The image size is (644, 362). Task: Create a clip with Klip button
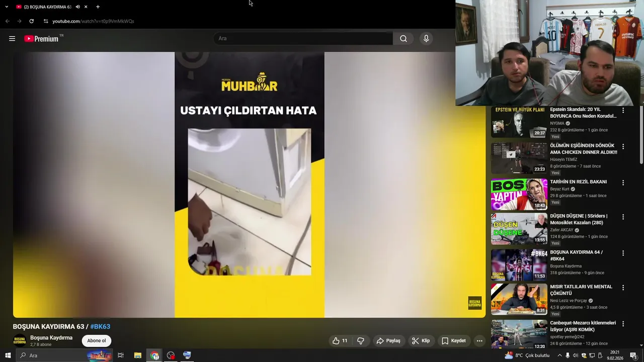[421, 341]
